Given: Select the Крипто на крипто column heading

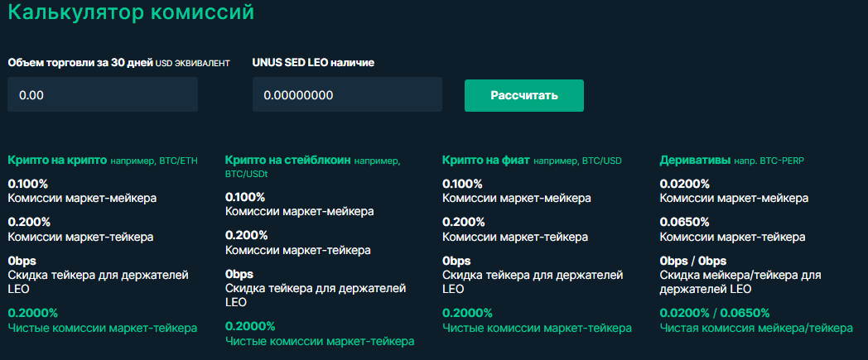Looking at the screenshot, I should pos(57,160).
